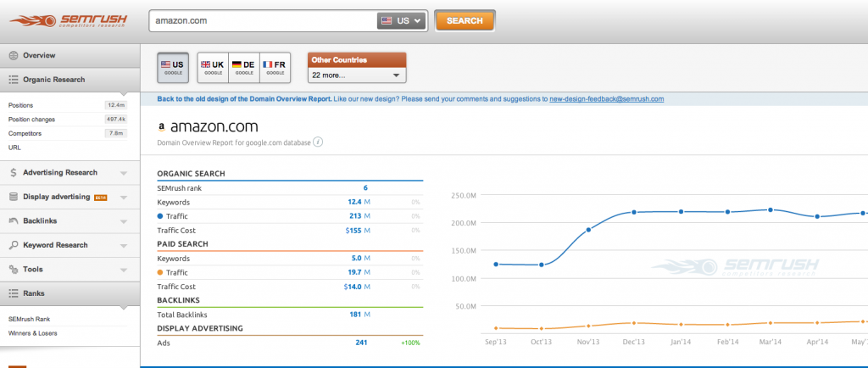868x368 pixels.
Task: Open the Positions link in sidebar
Action: click(20, 105)
